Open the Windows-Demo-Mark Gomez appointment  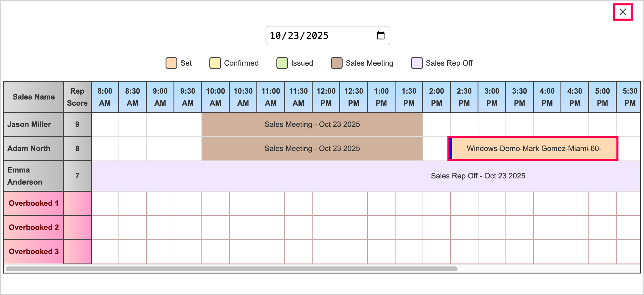pyautogui.click(x=533, y=148)
